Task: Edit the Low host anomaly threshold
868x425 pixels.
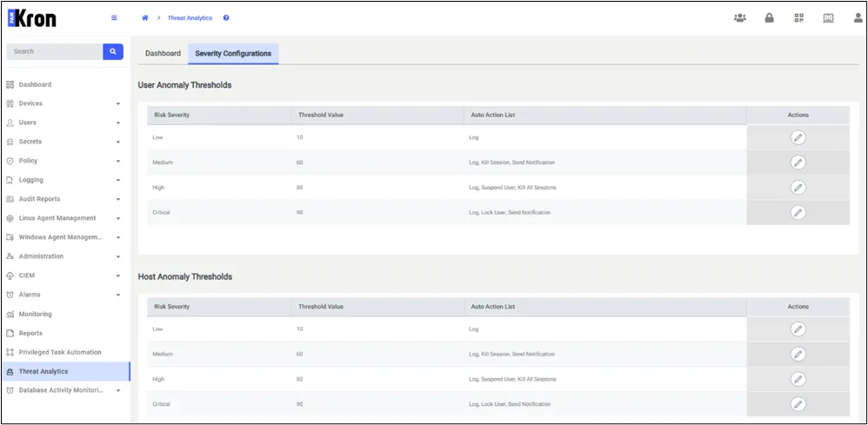Action: (798, 329)
